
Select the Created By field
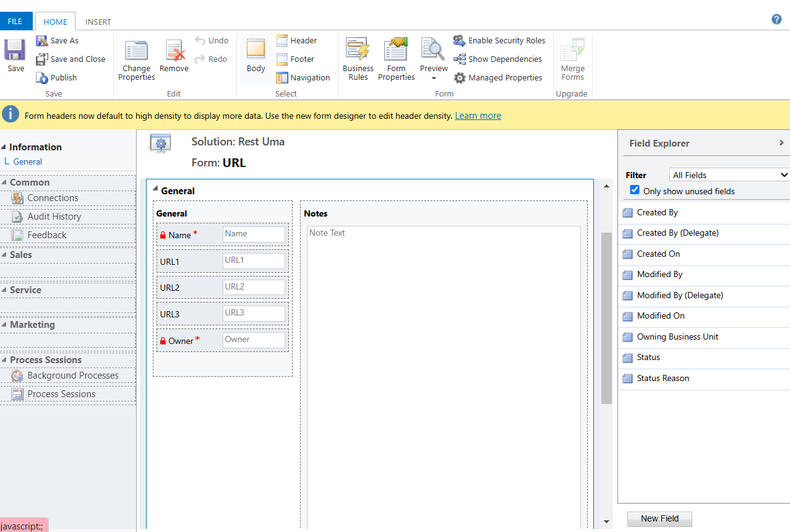pos(704,213)
